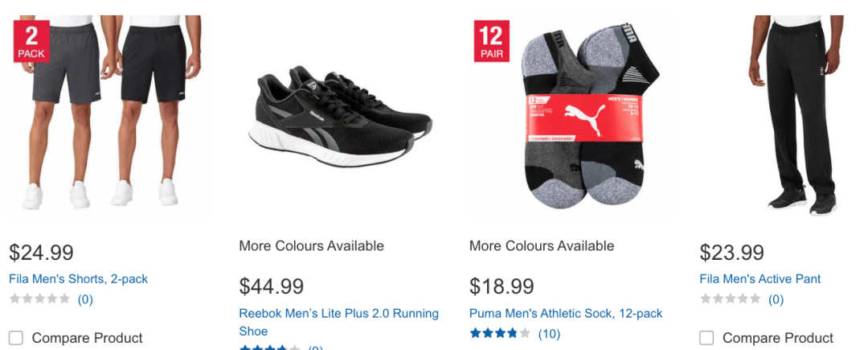This screenshot has height=350, width=868.
Task: Click the red 2 Pack badge
Action: click(x=31, y=41)
